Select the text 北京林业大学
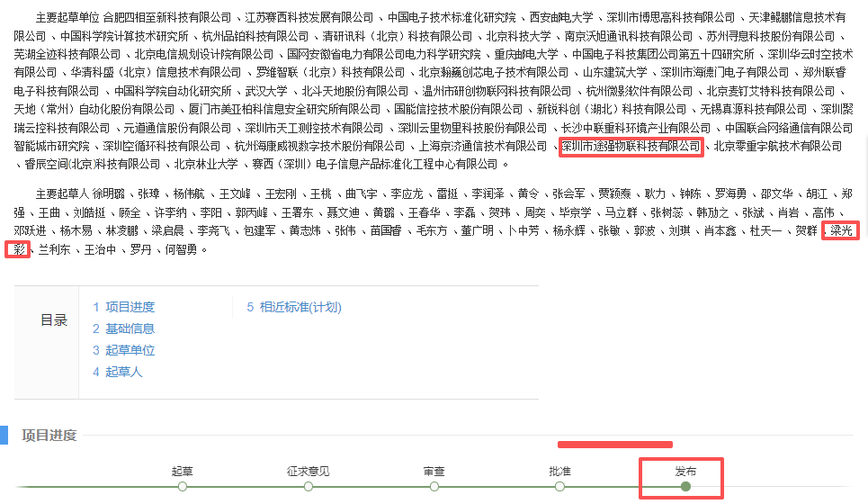 coord(206,165)
